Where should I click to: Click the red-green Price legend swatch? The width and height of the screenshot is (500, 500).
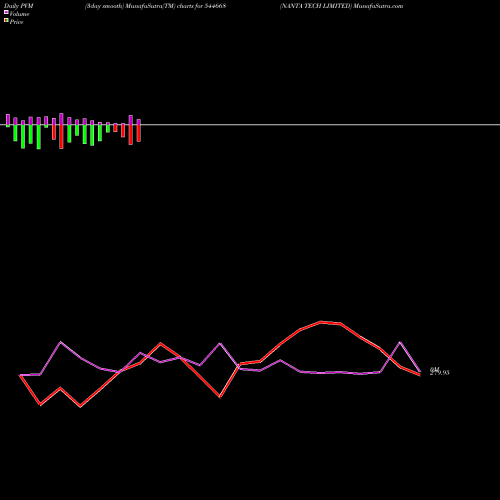coord(6,21)
